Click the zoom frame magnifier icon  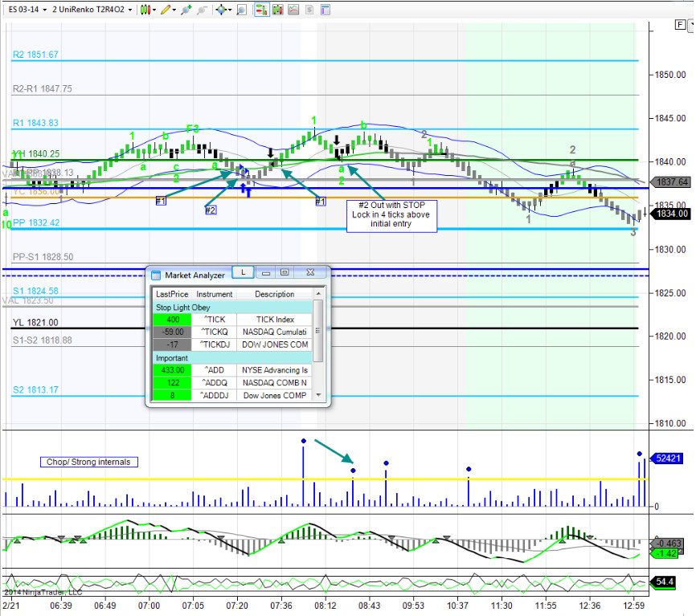241,10
